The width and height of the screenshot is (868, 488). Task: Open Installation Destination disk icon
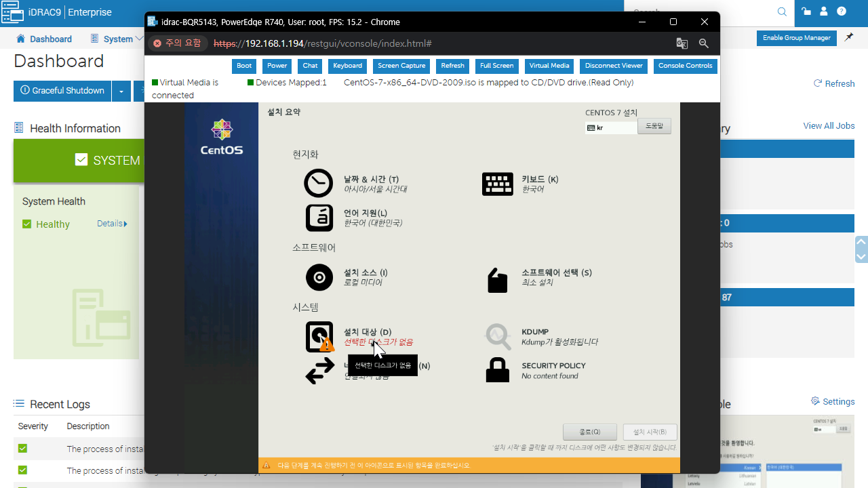pos(319,337)
